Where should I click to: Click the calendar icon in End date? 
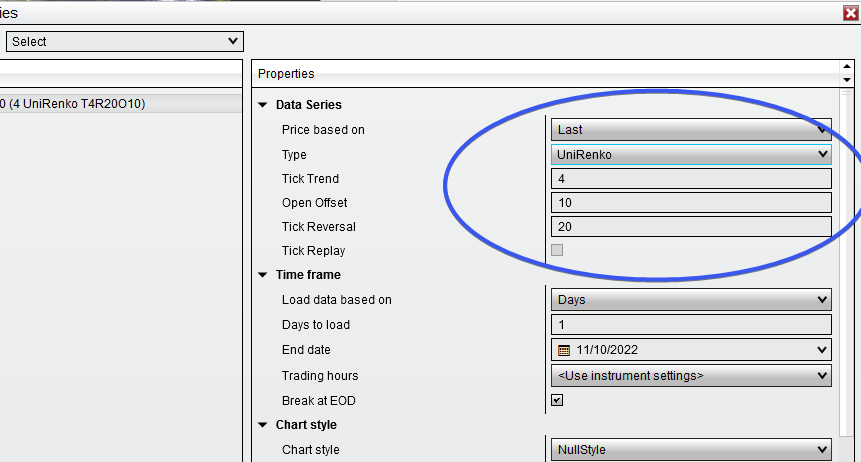[x=563, y=350]
